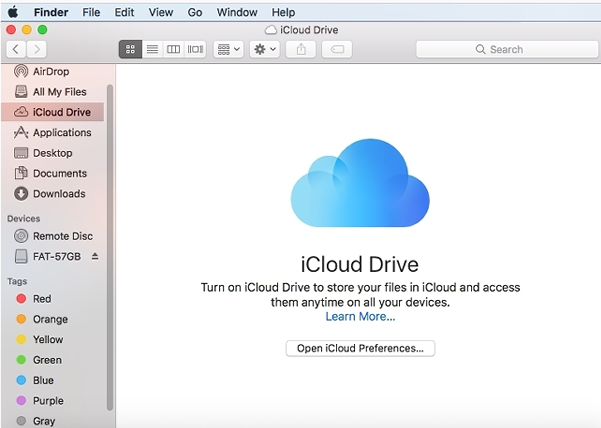Open Applications in the sidebar
The height and width of the screenshot is (428, 601).
[53, 133]
